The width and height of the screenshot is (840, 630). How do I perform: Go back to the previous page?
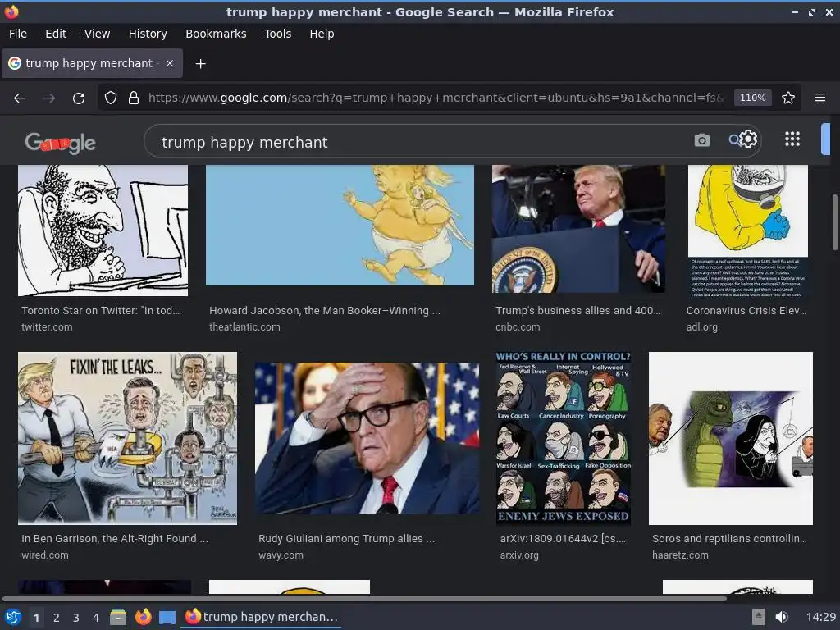pos(20,98)
